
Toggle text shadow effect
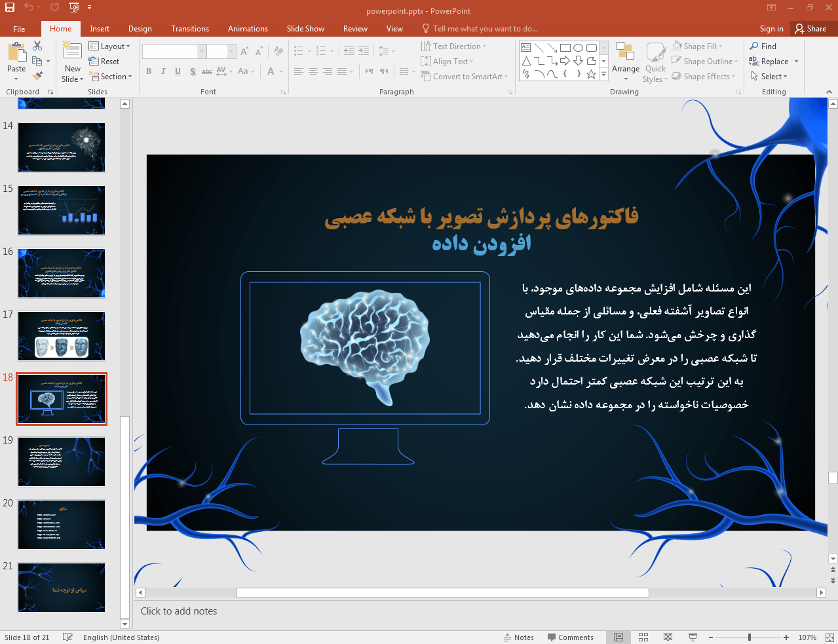click(193, 71)
